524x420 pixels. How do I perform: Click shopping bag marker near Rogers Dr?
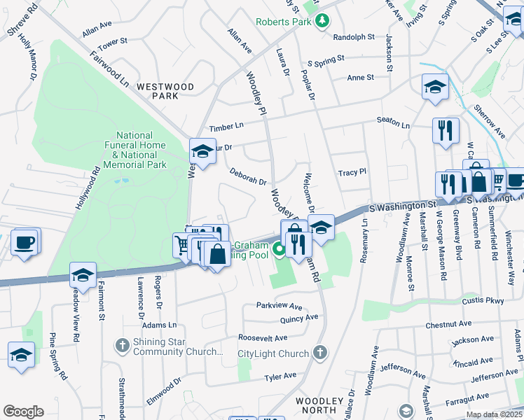pyautogui.click(x=217, y=255)
